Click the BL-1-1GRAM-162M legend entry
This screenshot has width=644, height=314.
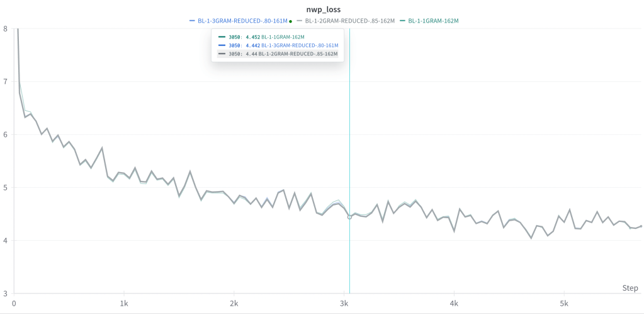click(433, 21)
